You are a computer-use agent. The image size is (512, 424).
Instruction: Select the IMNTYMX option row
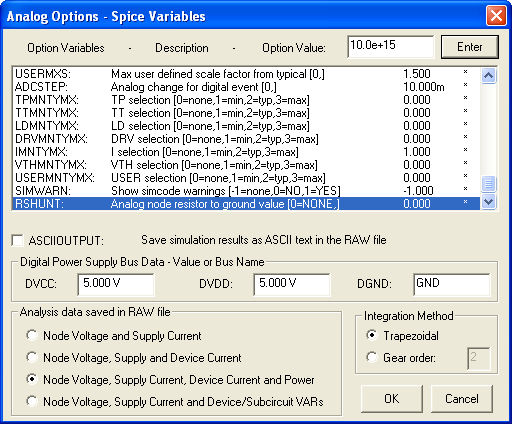[246, 152]
